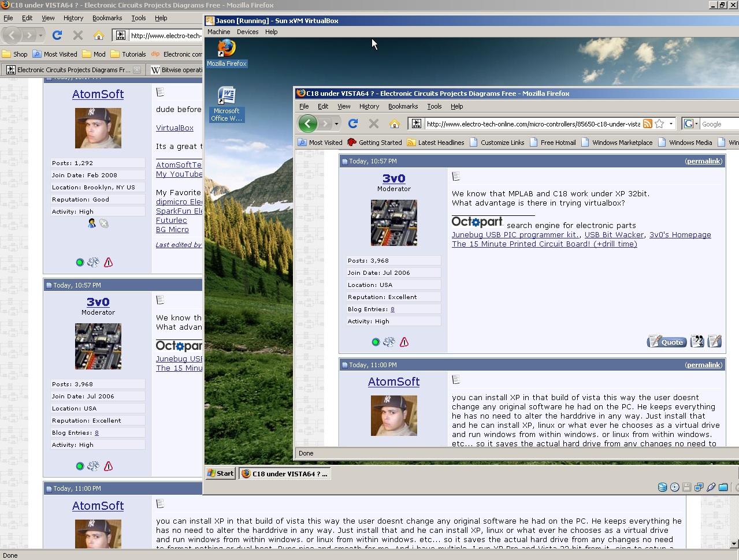Open the permalink for the 10:57 PM guest post
The image size is (739, 560).
pos(704,161)
